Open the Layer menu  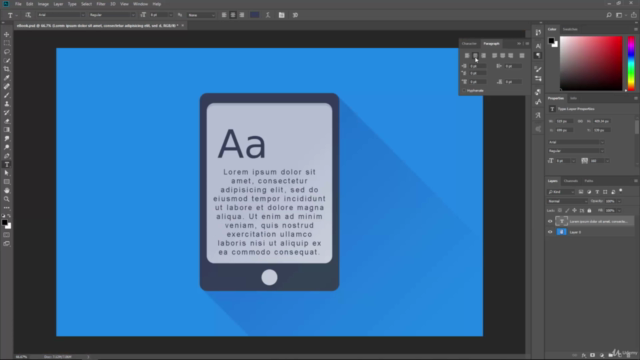click(58, 4)
